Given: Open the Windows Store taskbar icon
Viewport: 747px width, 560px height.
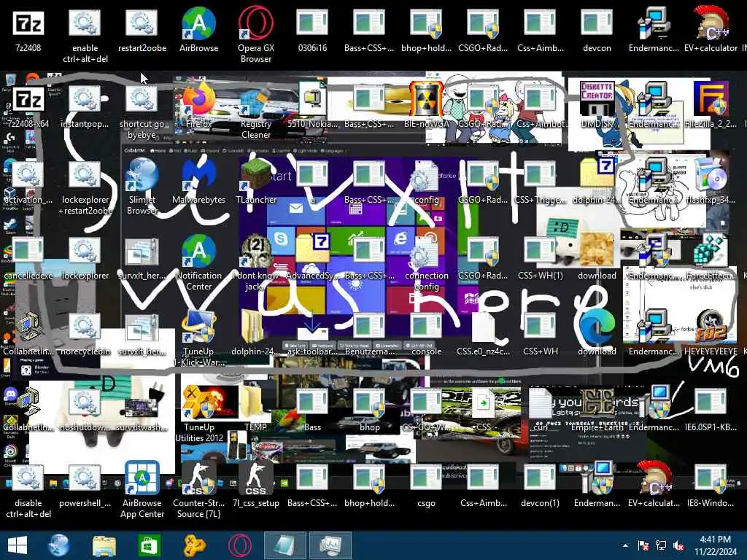Looking at the screenshot, I should (x=149, y=545).
